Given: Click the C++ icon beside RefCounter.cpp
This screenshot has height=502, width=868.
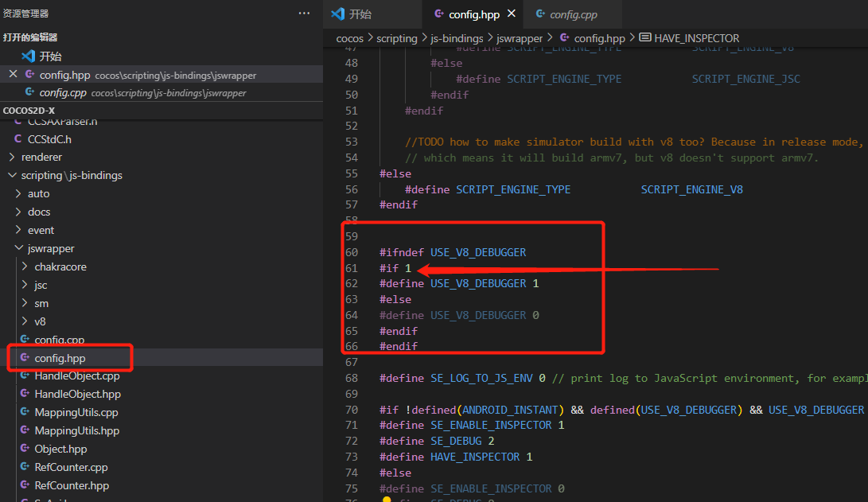Looking at the screenshot, I should (x=25, y=466).
